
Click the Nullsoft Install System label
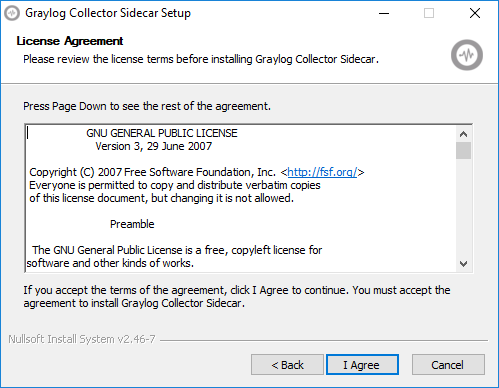[82, 339]
